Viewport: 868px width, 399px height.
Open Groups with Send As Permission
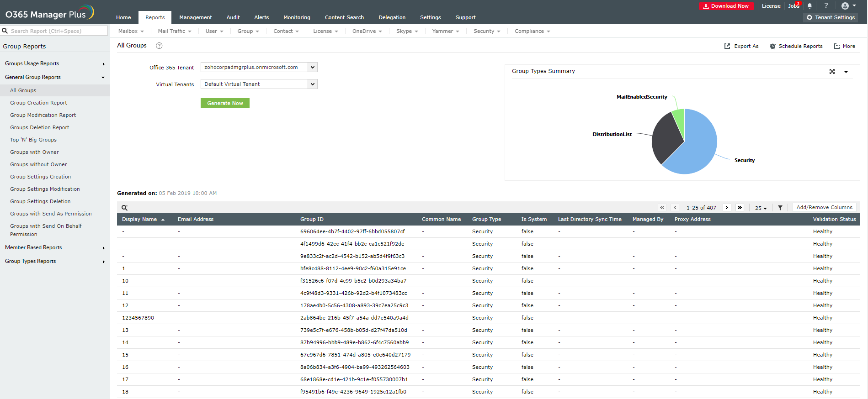click(51, 214)
